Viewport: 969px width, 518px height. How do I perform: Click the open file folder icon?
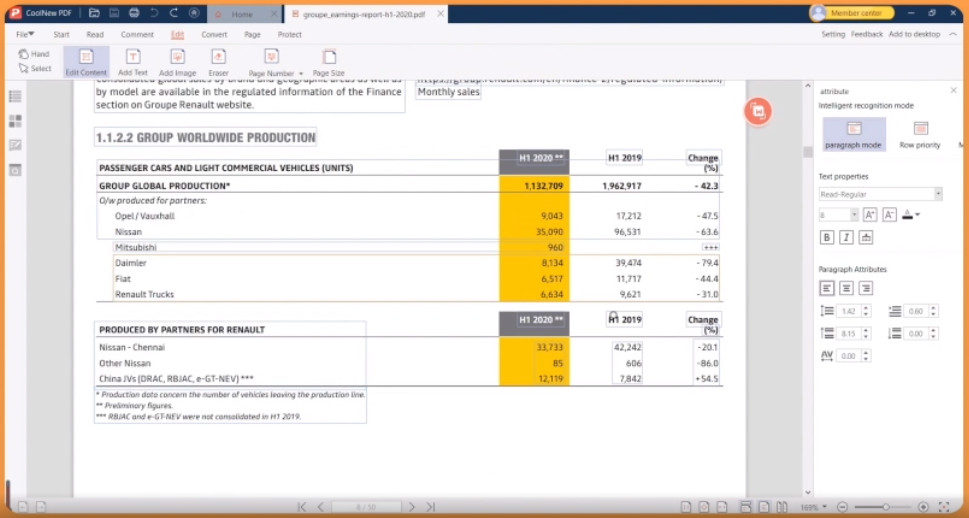(x=94, y=13)
